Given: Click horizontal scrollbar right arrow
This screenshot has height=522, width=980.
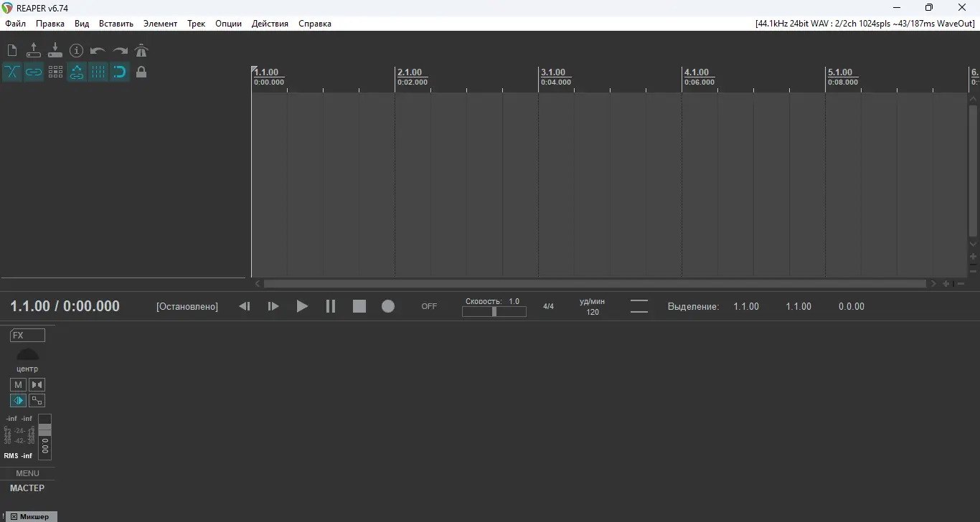Looking at the screenshot, I should coord(933,284).
